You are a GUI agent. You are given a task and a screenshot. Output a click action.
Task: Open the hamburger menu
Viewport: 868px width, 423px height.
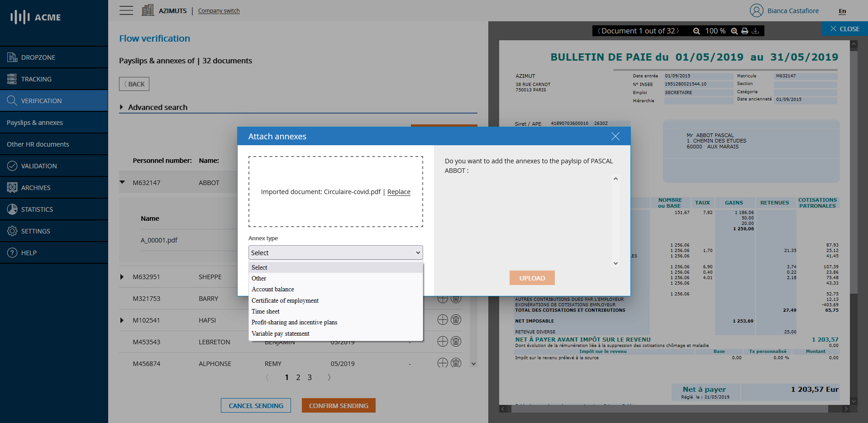tap(126, 10)
